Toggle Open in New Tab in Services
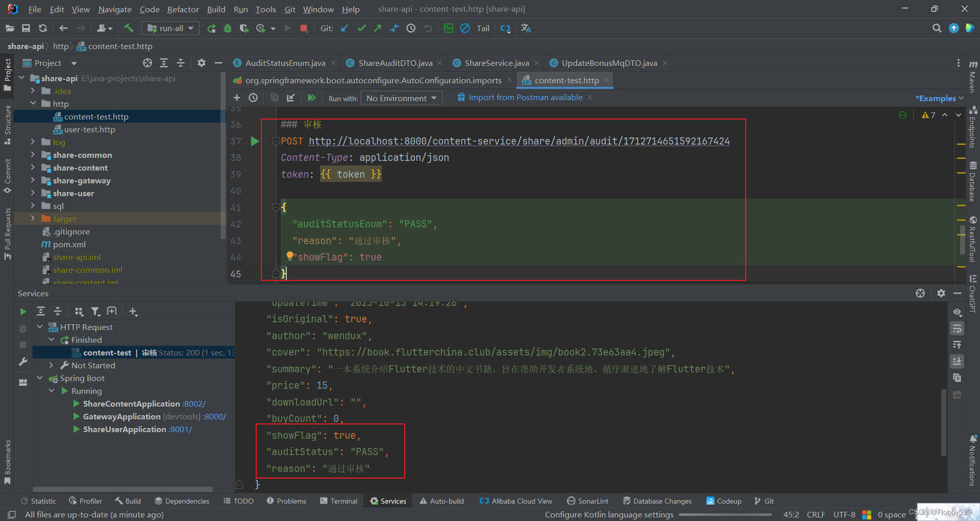The height and width of the screenshot is (521, 980). pos(112,312)
